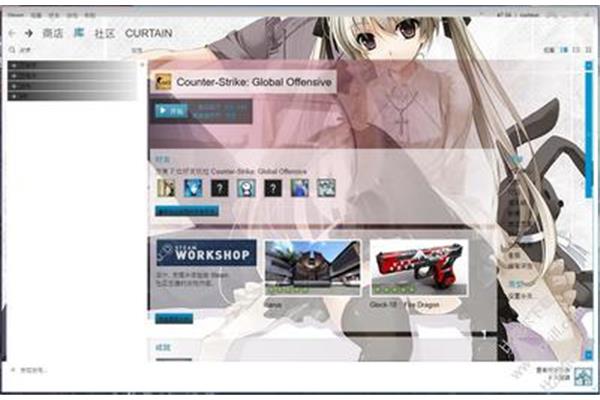
Task: Open the second friend avatar with blue glow
Action: [193, 188]
